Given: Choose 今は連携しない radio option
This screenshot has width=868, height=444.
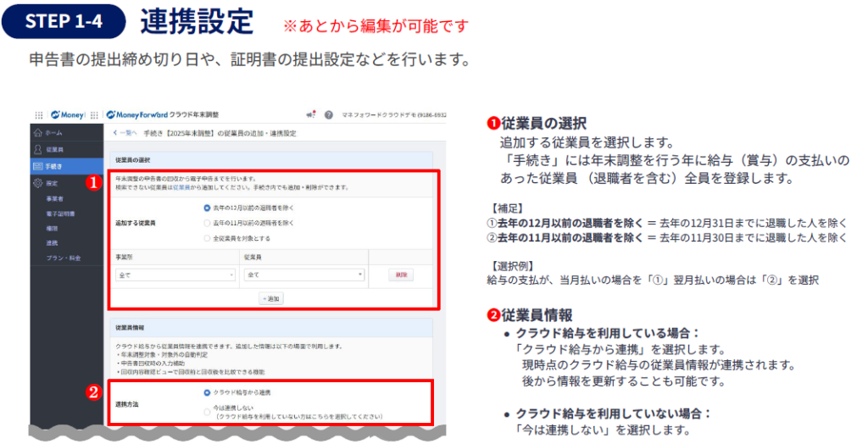Looking at the screenshot, I should coord(208,410).
